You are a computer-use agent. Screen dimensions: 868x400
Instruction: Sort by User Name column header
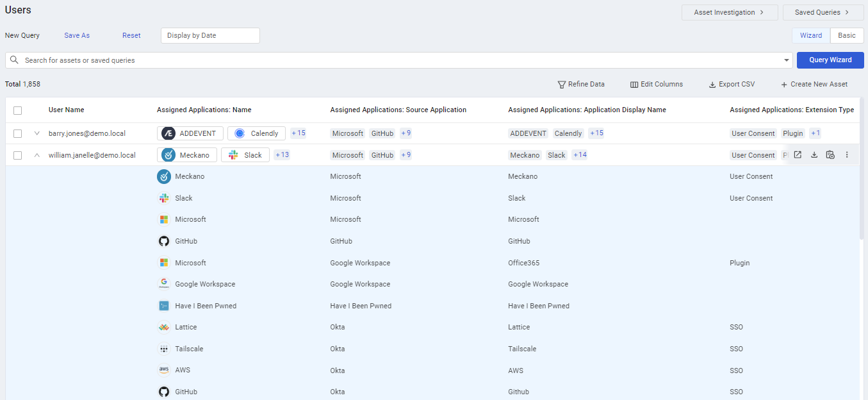[66, 110]
